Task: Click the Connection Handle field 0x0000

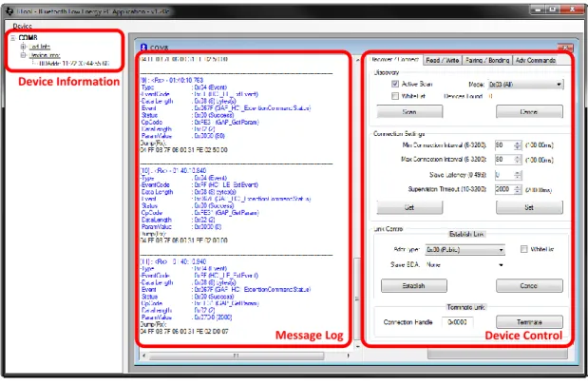Action: tap(457, 322)
